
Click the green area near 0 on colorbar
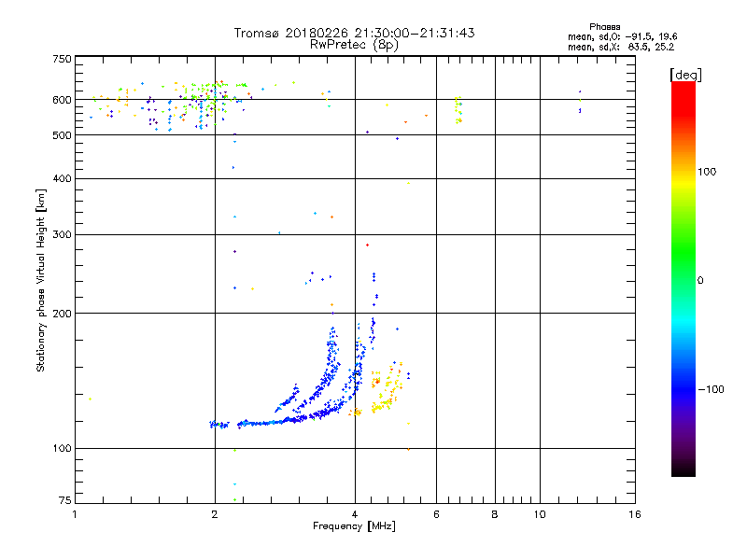[684, 280]
